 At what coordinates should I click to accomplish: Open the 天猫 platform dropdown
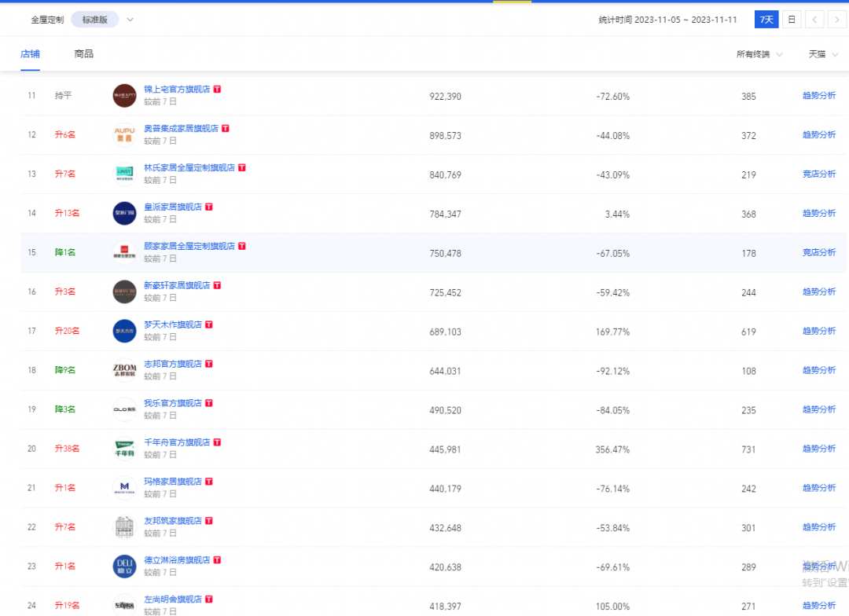pyautogui.click(x=823, y=54)
